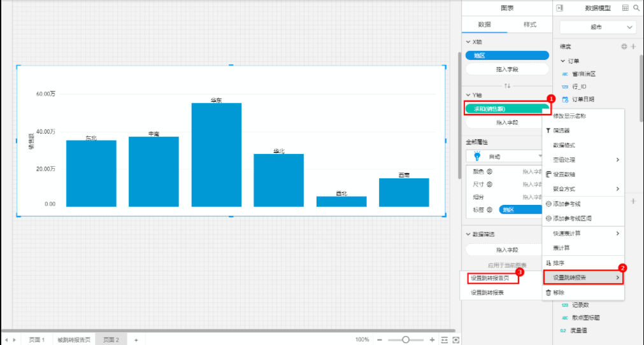Click the globe icon next to 维度

624,46
